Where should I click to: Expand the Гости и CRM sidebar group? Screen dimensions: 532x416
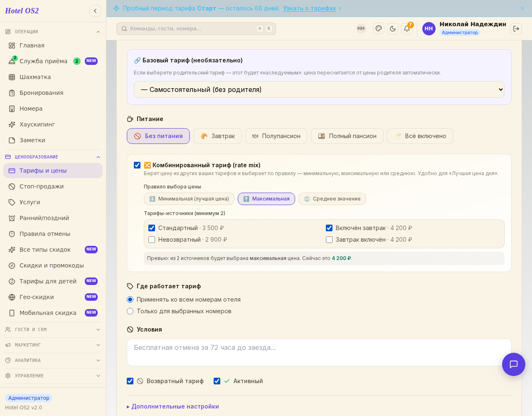pyautogui.click(x=53, y=329)
